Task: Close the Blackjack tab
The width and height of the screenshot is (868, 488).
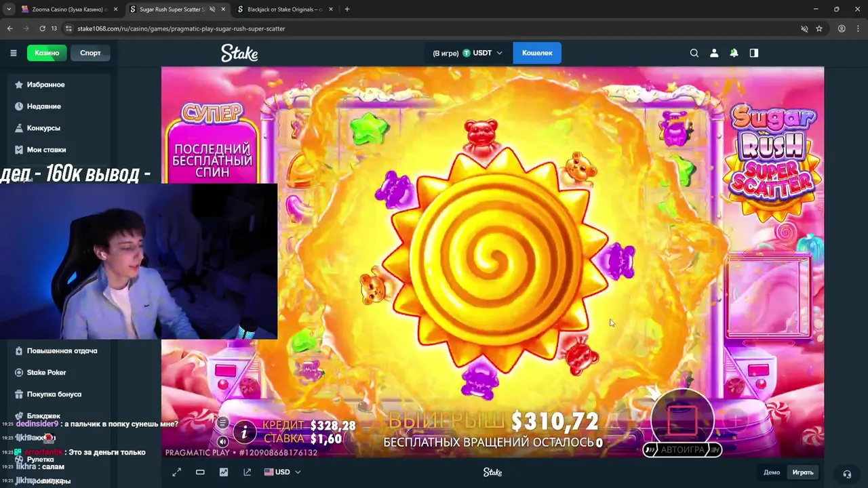Action: 331,9
